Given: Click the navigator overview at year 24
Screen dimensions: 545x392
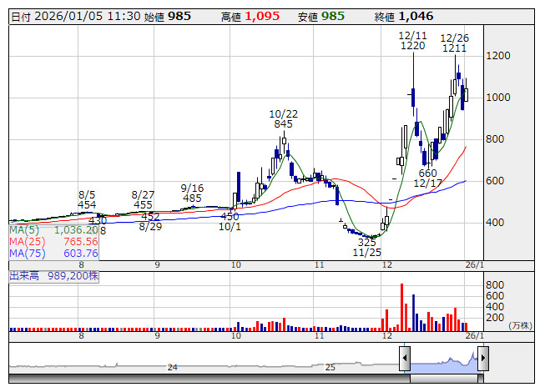Looking at the screenshot, I should point(173,367).
